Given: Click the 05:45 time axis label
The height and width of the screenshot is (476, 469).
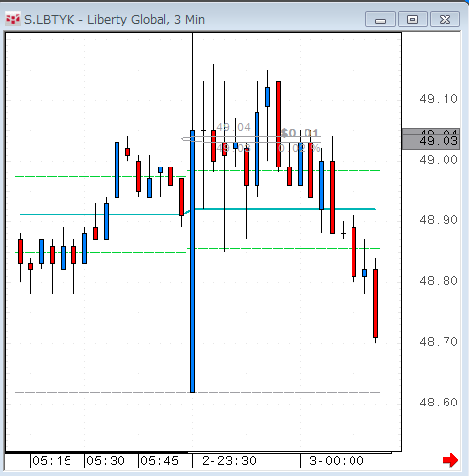Looking at the screenshot, I should 160,461.
